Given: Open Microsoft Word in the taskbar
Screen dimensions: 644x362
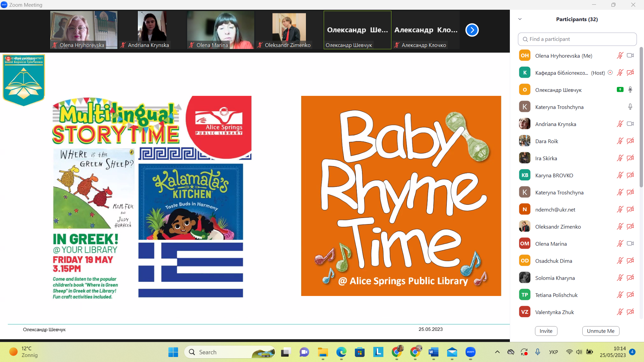Looking at the screenshot, I should click(x=433, y=352).
